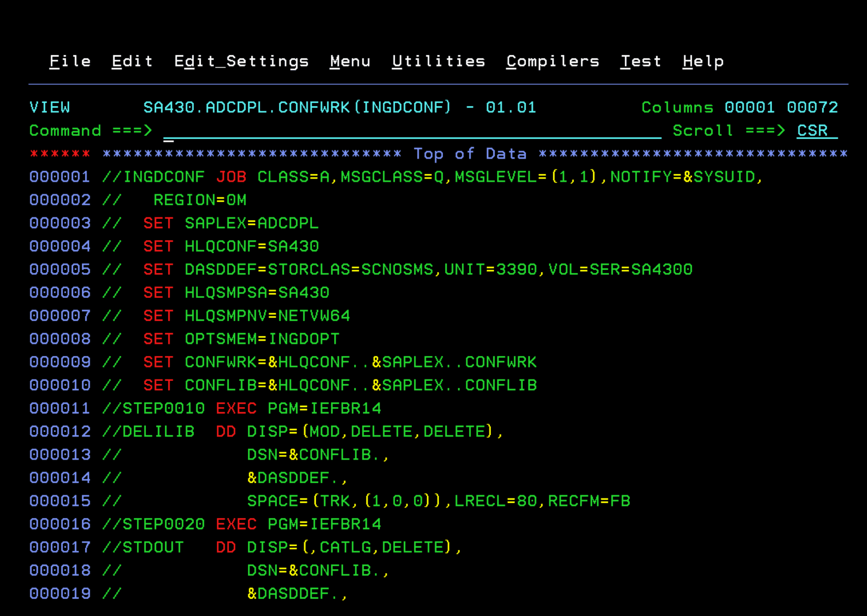867x616 pixels.
Task: Click the SET SAPLEX=ADCDPL statement
Action: click(230, 223)
